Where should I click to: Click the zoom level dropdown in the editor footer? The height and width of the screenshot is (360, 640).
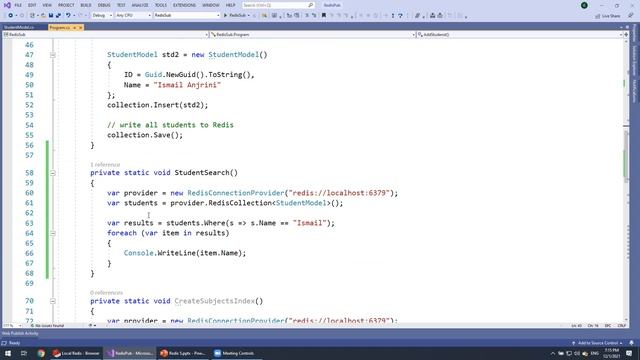[x=12, y=326]
